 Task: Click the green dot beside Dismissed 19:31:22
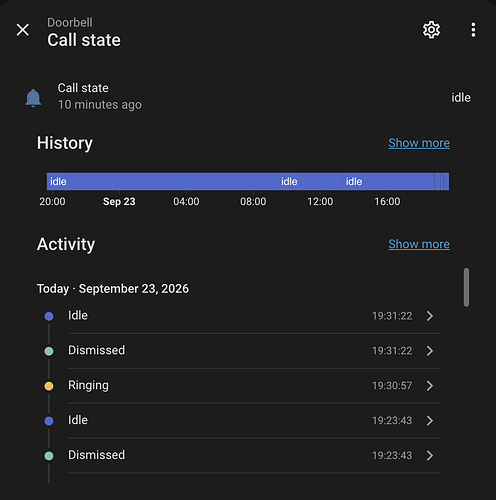[x=49, y=351]
